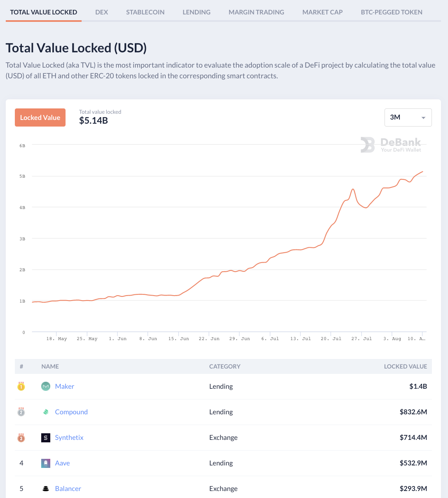Click the NAME column header
The image size is (448, 498).
[x=50, y=366]
